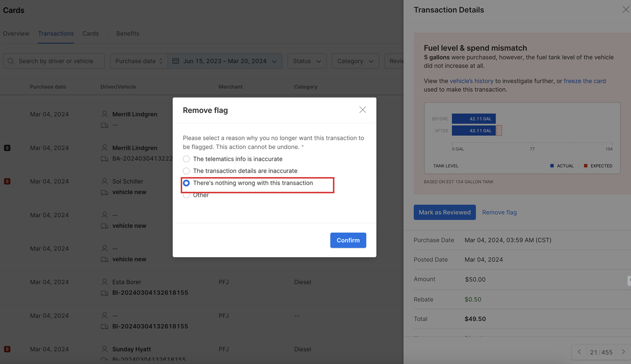Click the red flag icon beside Sol Schiller
Viewport: 631px width, 364px height.
(7, 182)
